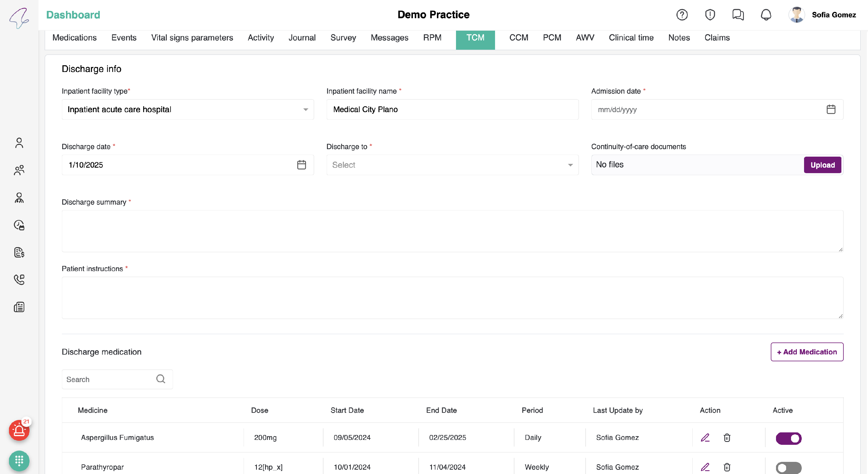868x474 pixels.
Task: Open Discharge date calendar picker
Action: [301, 165]
